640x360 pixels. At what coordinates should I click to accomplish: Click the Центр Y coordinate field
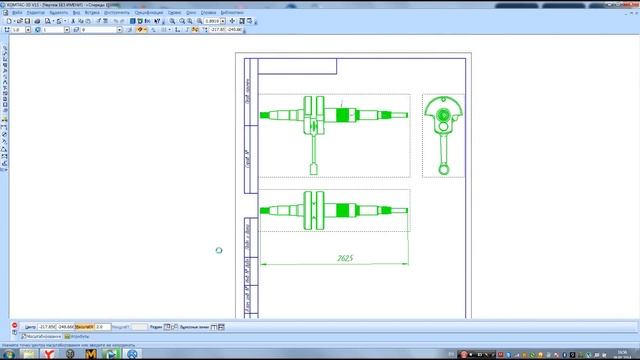pyautogui.click(x=65, y=327)
